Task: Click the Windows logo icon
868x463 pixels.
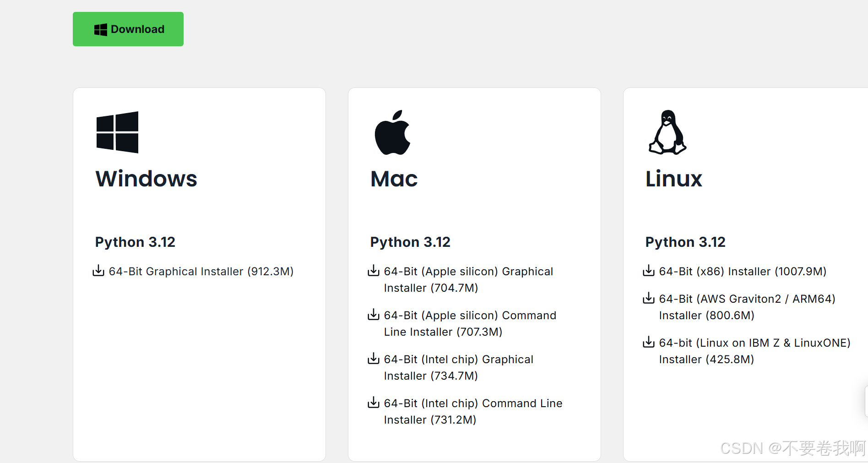Action: tap(116, 132)
